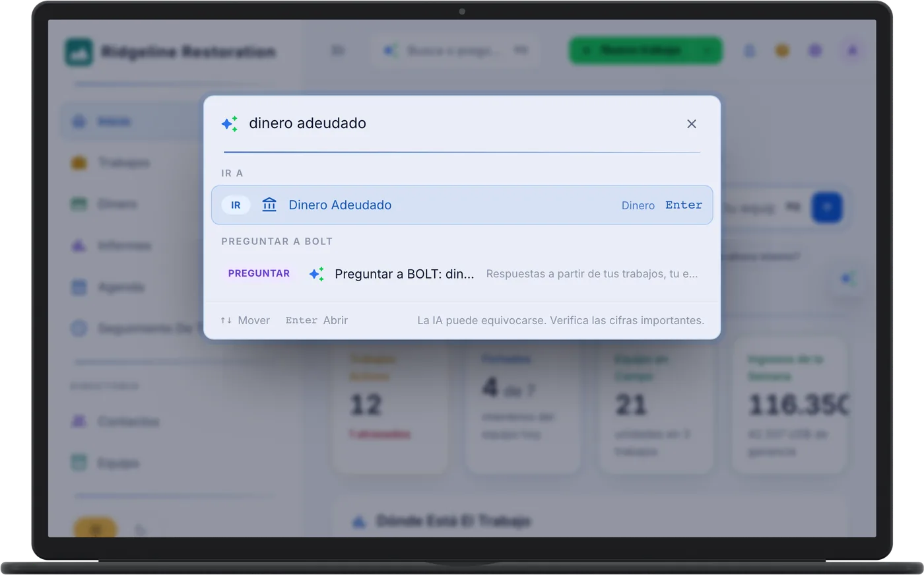This screenshot has height=575, width=924.
Task: Click the bank icon on the Dinero Adeudado row
Action: click(x=269, y=205)
